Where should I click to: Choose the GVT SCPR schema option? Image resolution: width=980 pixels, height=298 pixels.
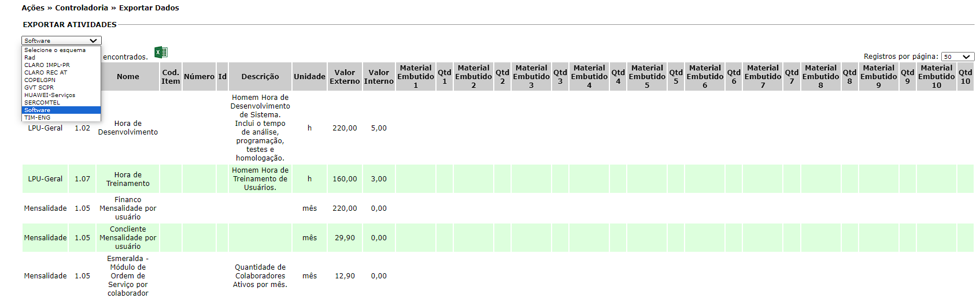click(x=39, y=88)
